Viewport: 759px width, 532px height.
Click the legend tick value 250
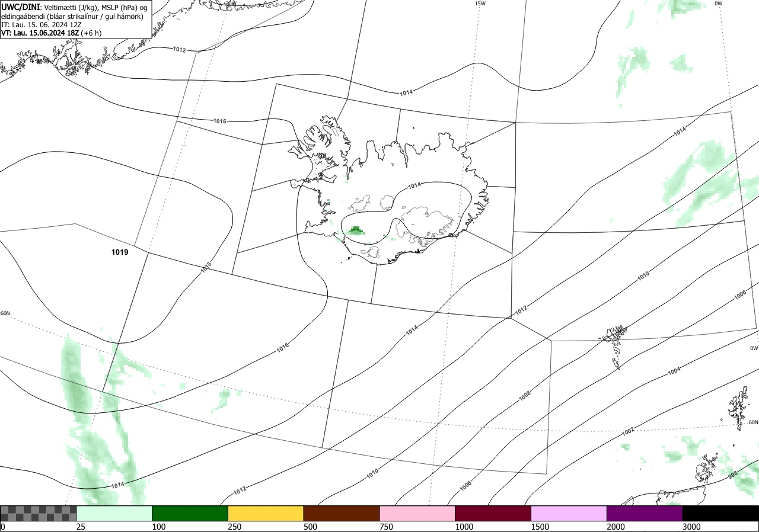(x=235, y=527)
